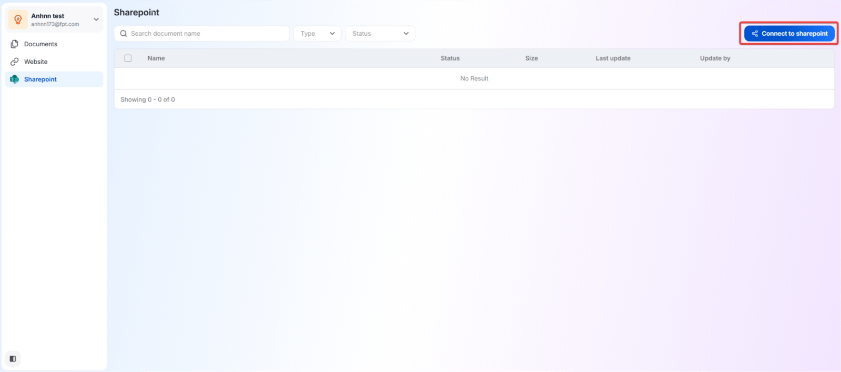Click the search magnifier icon
This screenshot has width=841, height=372.
123,33
